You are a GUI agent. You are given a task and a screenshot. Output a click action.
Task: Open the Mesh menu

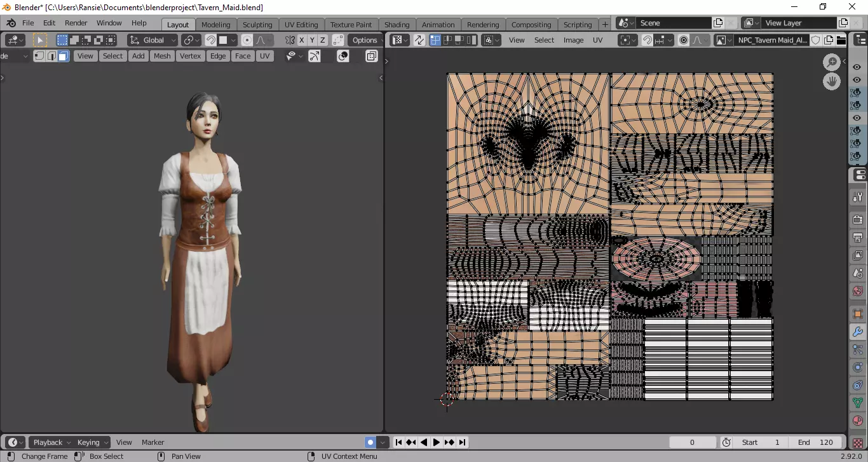162,56
